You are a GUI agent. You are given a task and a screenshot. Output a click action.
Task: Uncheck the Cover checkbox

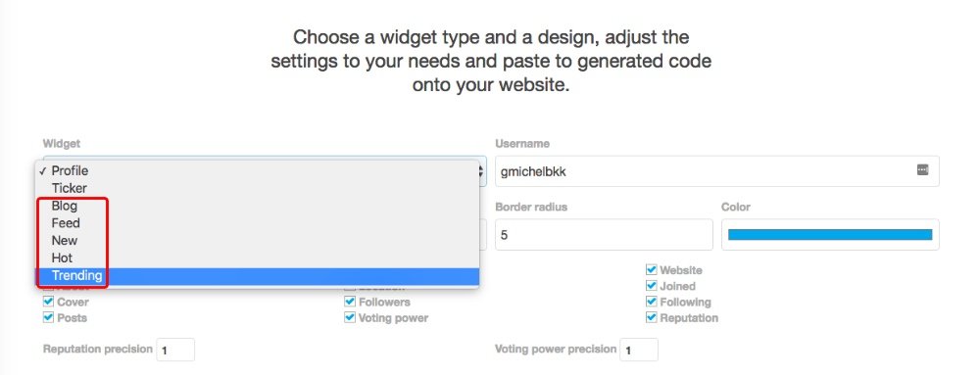coord(48,302)
